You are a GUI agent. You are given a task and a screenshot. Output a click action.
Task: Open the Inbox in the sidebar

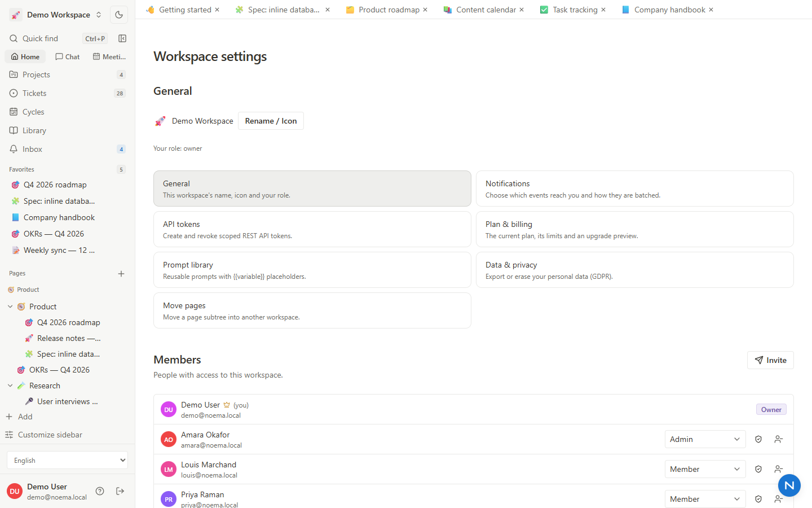click(x=67, y=149)
